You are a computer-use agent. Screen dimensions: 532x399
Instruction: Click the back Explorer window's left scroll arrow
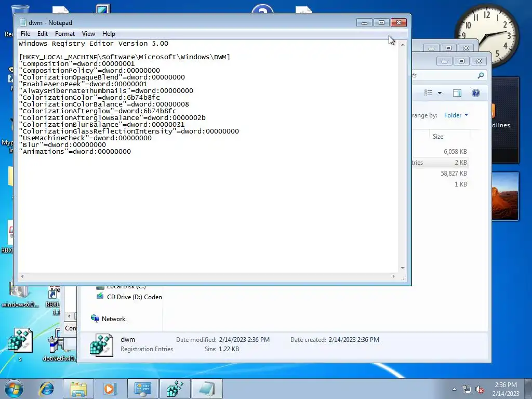point(69,316)
